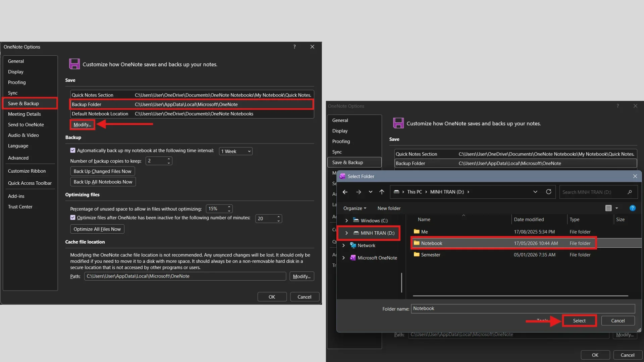Click Back Up Changed Files Now

click(103, 171)
